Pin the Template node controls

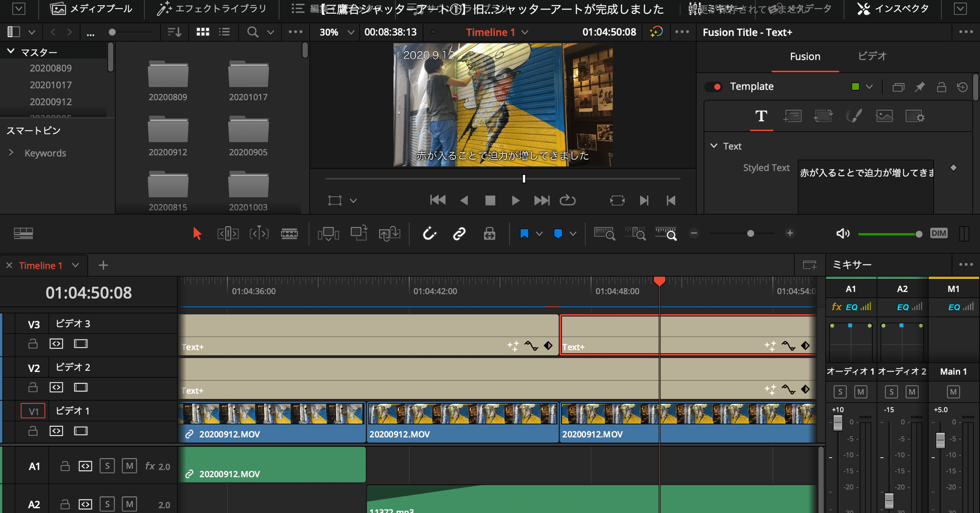[920, 87]
